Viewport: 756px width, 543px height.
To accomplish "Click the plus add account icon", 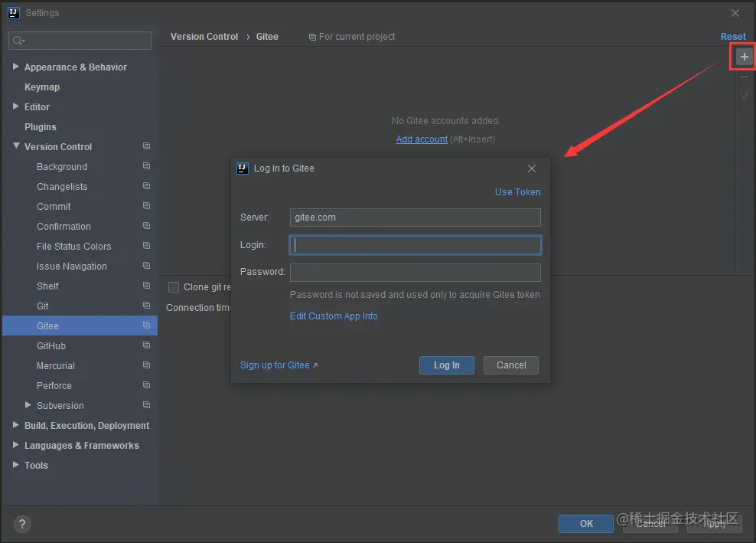I will click(x=744, y=57).
